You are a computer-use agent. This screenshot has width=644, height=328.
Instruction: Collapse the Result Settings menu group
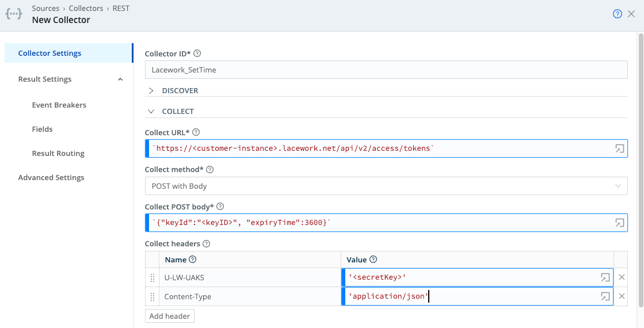point(120,79)
